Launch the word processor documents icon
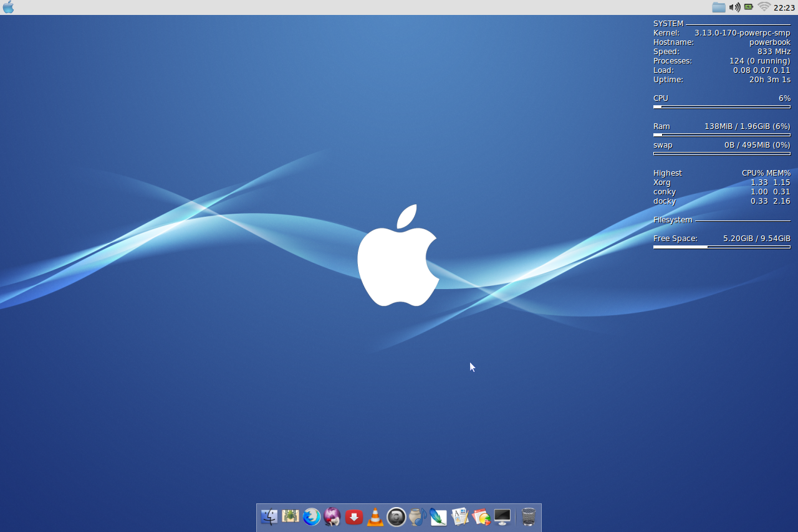The width and height of the screenshot is (798, 532). 460,517
